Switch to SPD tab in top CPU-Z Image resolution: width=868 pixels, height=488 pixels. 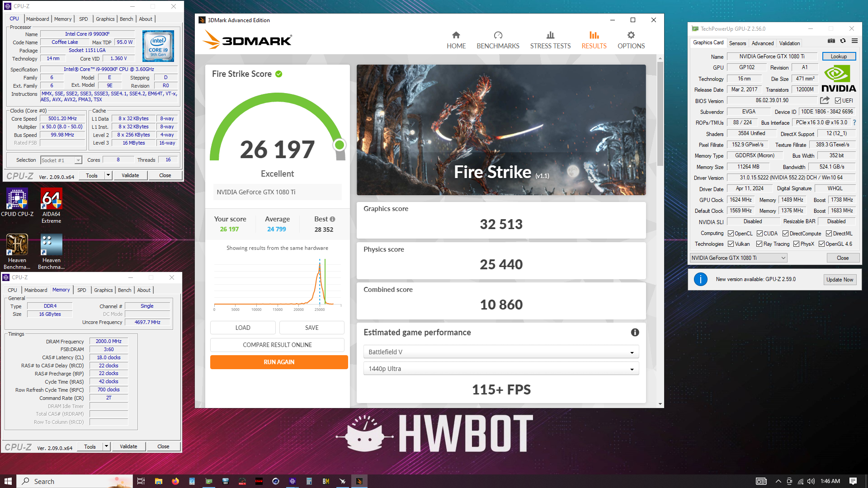pos(84,19)
